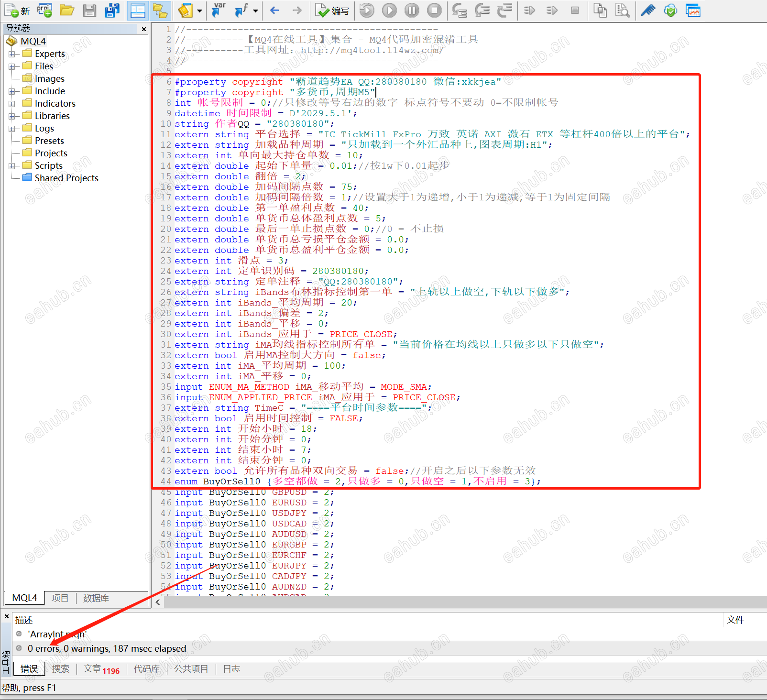Navigate back with the blue arrow

(x=274, y=11)
